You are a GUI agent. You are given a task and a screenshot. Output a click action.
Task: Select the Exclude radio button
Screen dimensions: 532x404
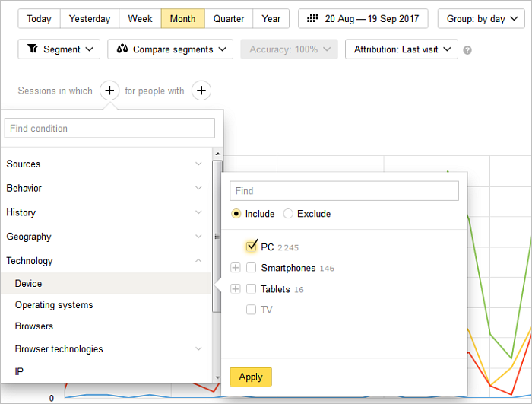288,214
